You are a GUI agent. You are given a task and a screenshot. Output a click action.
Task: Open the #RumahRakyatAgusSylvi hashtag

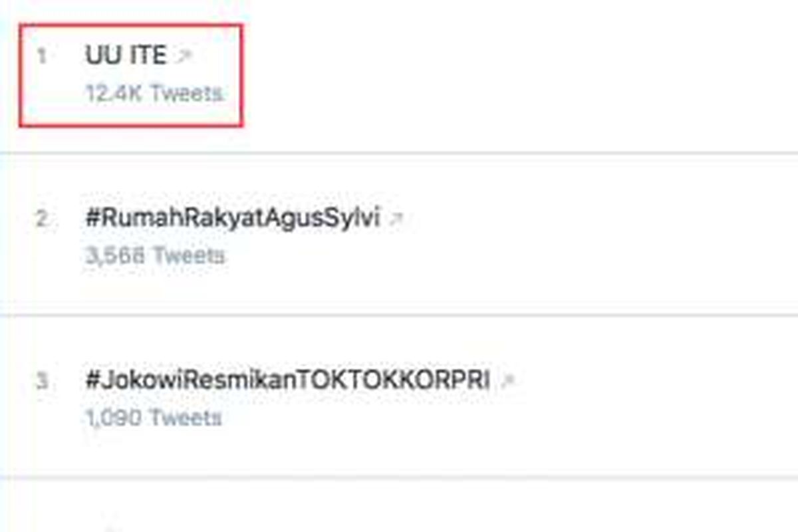click(x=236, y=216)
